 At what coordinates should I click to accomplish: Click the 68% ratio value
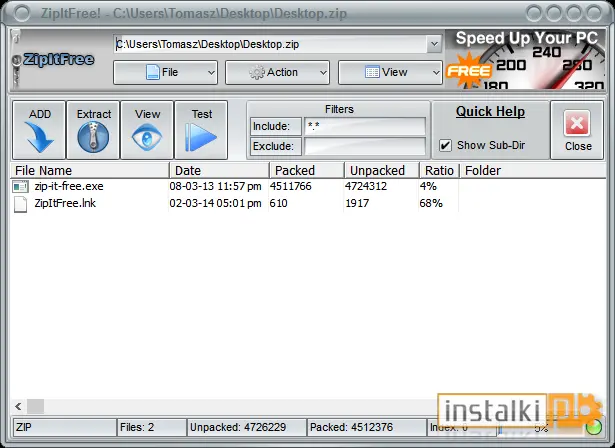[431, 203]
